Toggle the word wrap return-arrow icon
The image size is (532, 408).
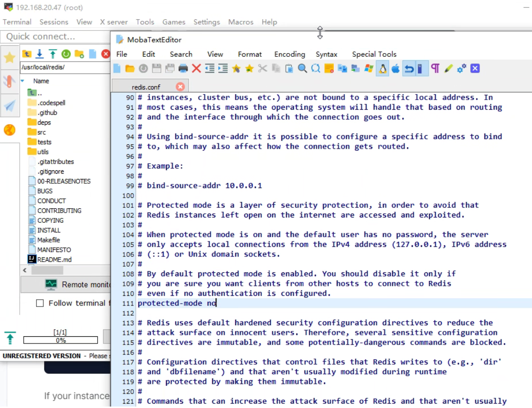tap(409, 69)
